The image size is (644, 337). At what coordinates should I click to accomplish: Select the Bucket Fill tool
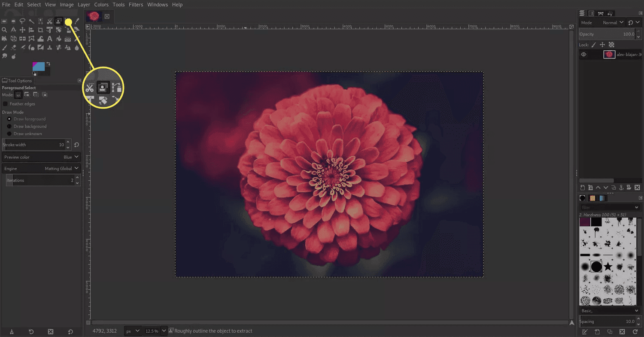click(x=58, y=39)
